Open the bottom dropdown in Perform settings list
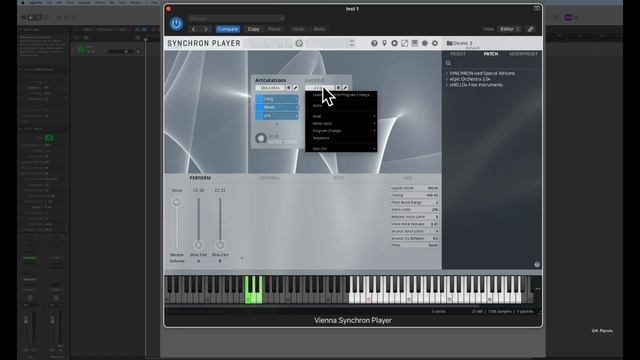This screenshot has width=640, height=360. click(x=415, y=245)
